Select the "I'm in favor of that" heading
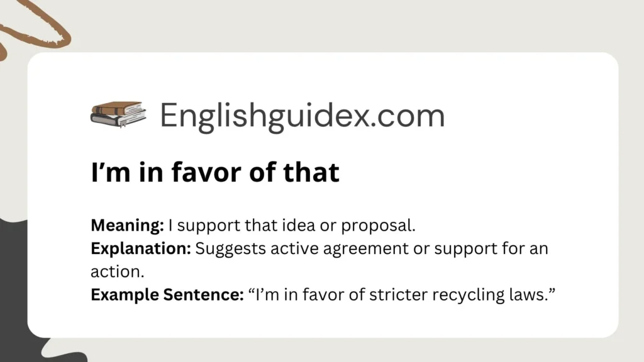 point(215,172)
